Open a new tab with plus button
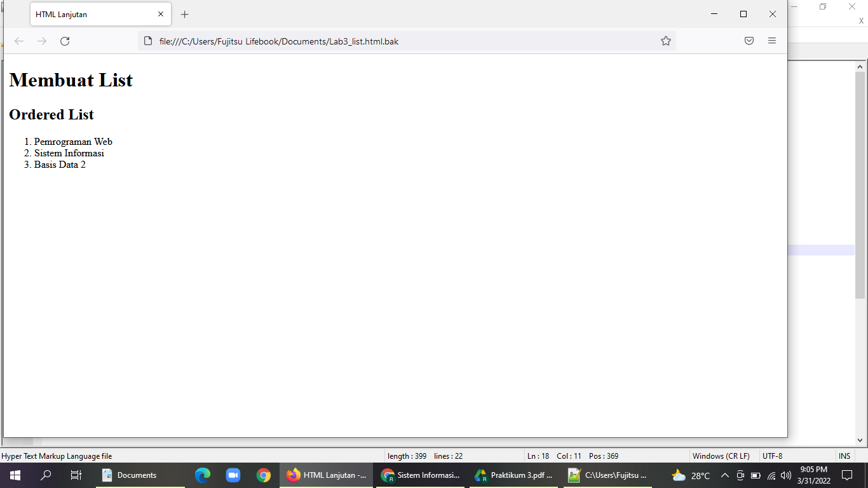The height and width of the screenshot is (488, 868). tap(185, 14)
